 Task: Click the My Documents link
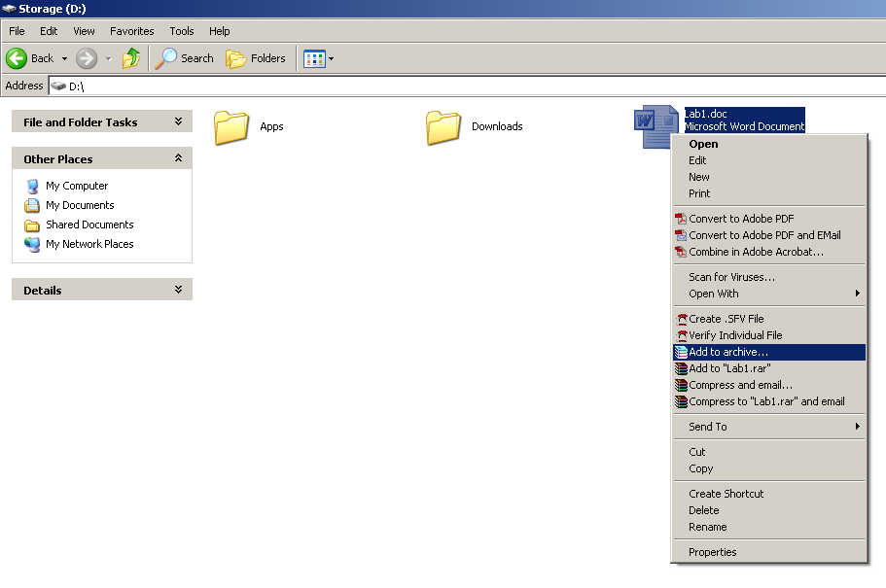80,205
